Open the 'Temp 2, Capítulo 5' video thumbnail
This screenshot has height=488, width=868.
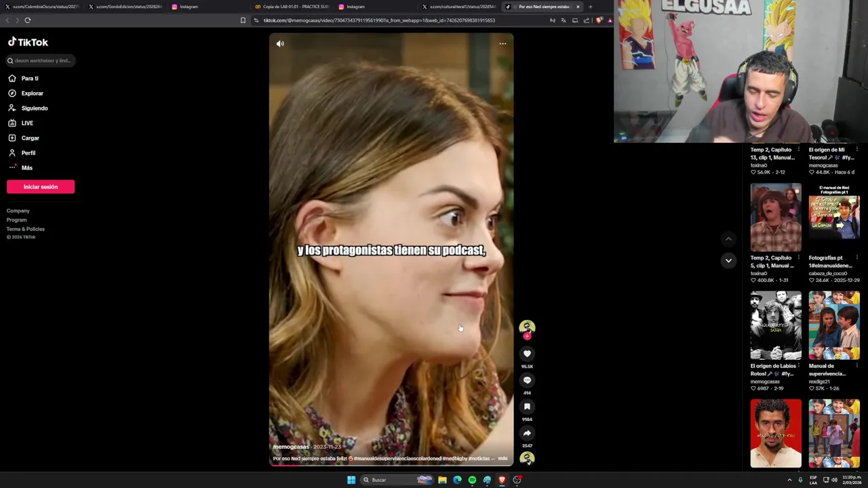[x=776, y=218]
